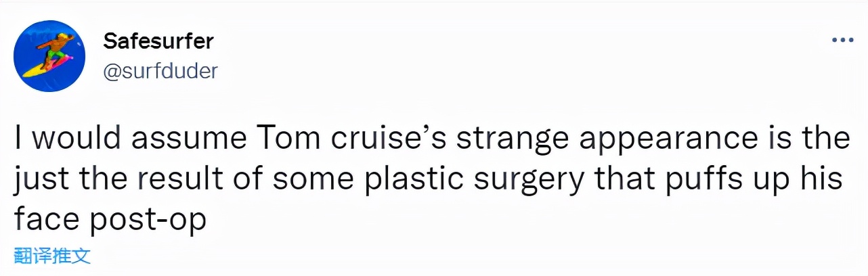This screenshot has width=868, height=276.
Task: Open the Safesurfer display name profile link
Action: (x=158, y=41)
